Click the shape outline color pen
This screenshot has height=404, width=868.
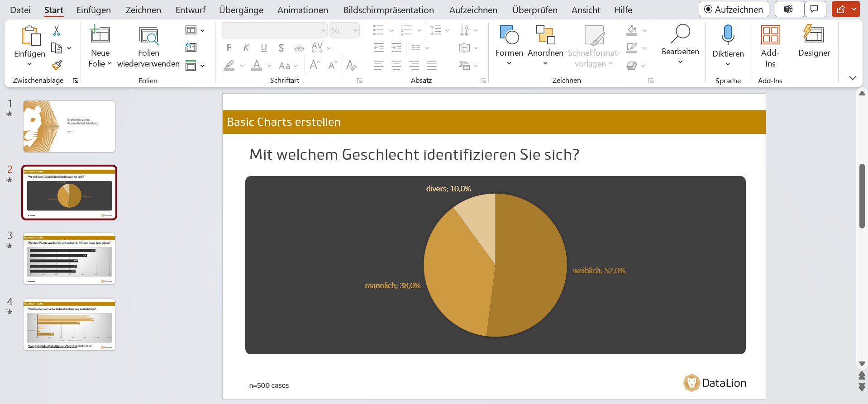coord(632,48)
